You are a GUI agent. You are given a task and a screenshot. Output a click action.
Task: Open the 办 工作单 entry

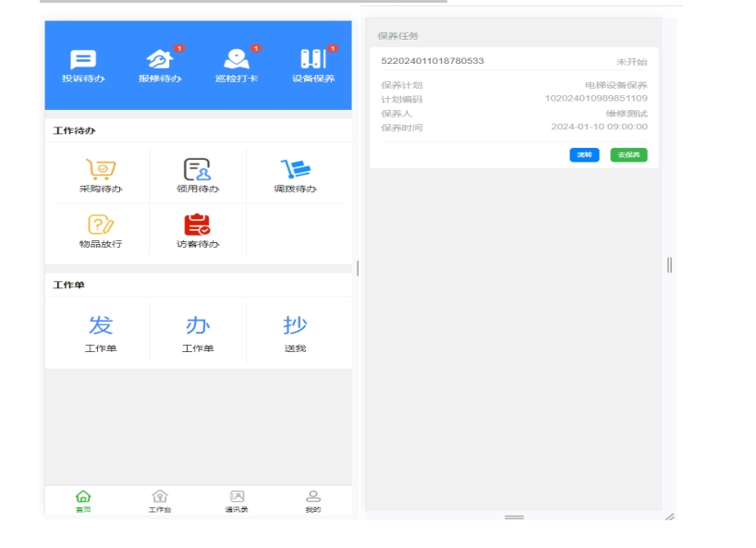tap(197, 334)
